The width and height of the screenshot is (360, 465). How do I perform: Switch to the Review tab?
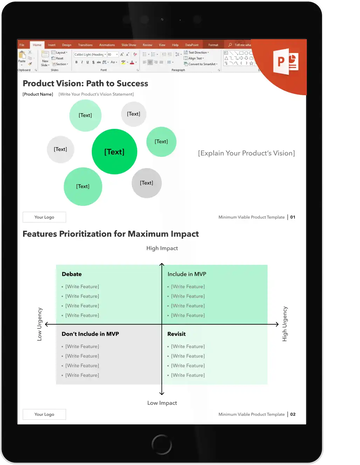pos(147,45)
